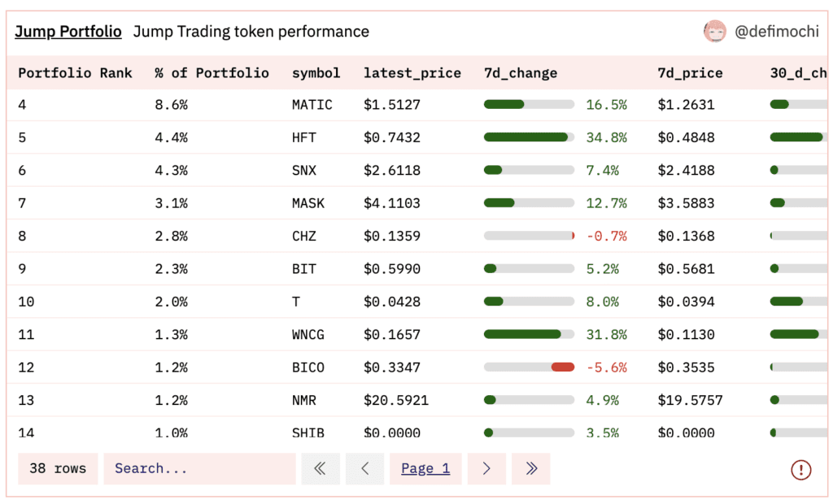Select the SNX symbol cell

coord(304,171)
